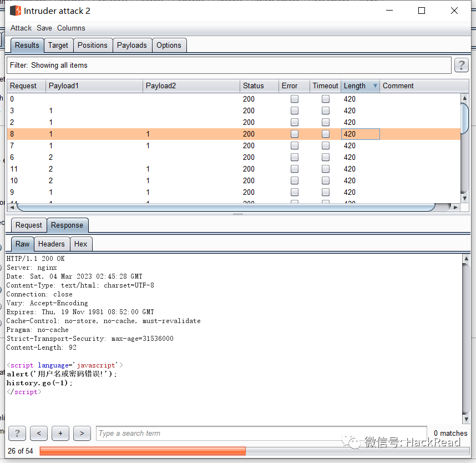
Task: Click results table scroll up arrow
Action: coord(464,98)
